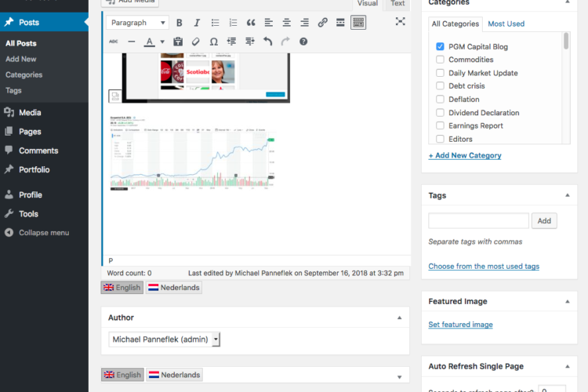Viewport: 588px width, 392px height.
Task: Switch to the Text editor tab
Action: pyautogui.click(x=397, y=4)
